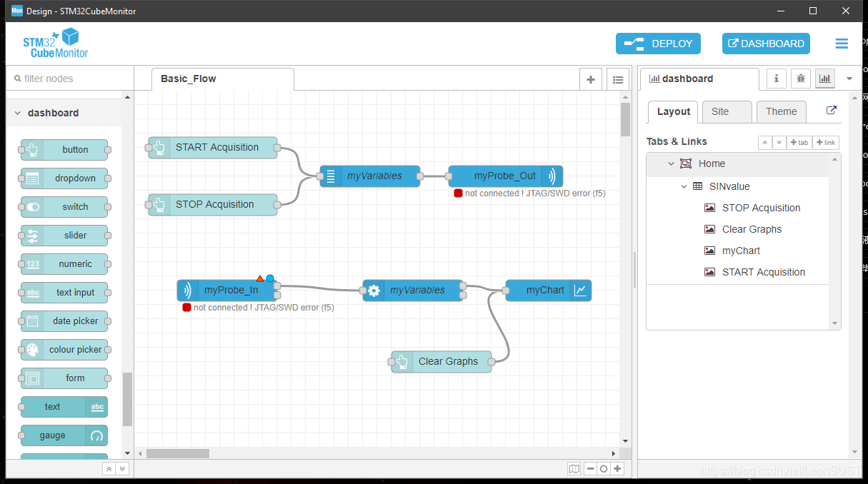Collapse the Home tab tree node

(x=671, y=163)
